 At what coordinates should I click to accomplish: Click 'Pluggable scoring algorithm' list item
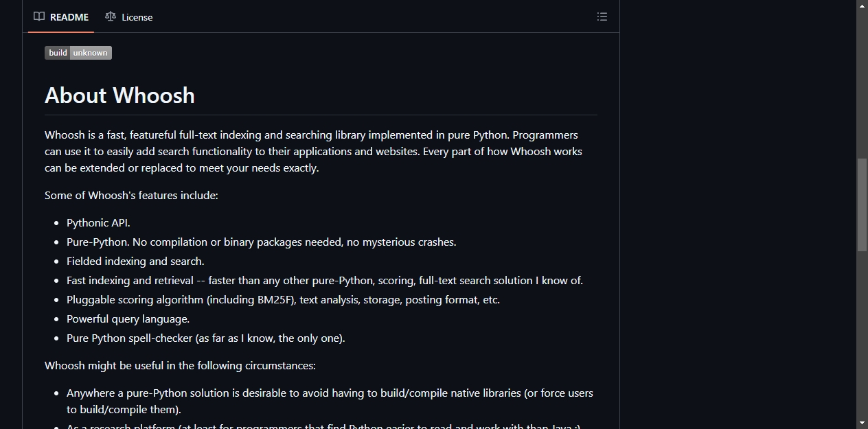[x=283, y=300]
